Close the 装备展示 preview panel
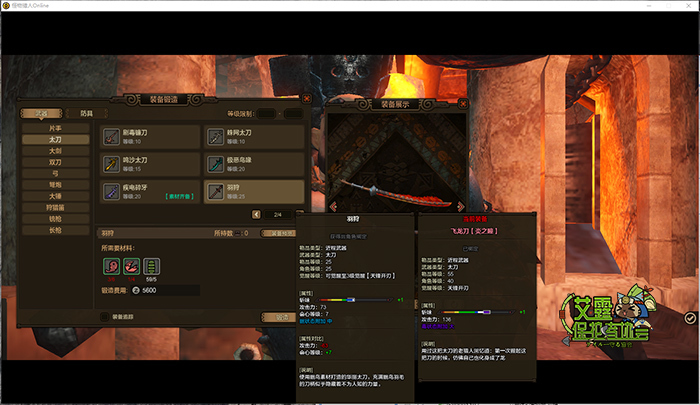This screenshot has width=700, height=405. click(x=462, y=102)
